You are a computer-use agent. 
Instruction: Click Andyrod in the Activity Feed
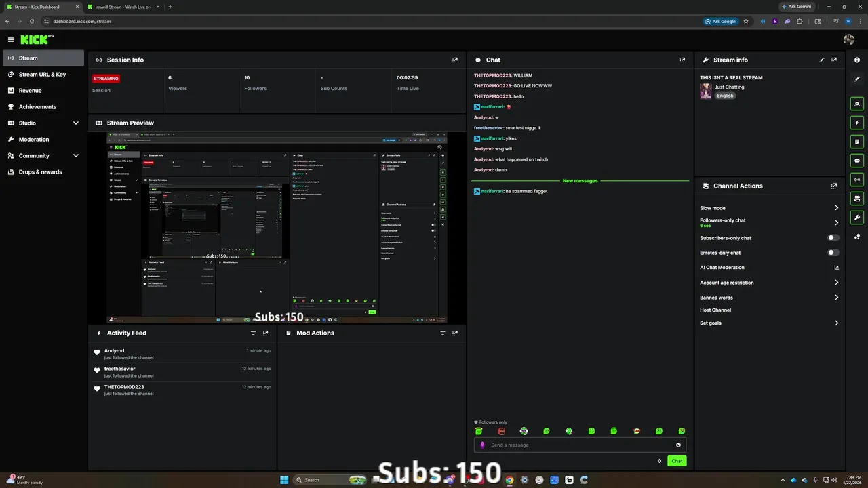click(114, 351)
